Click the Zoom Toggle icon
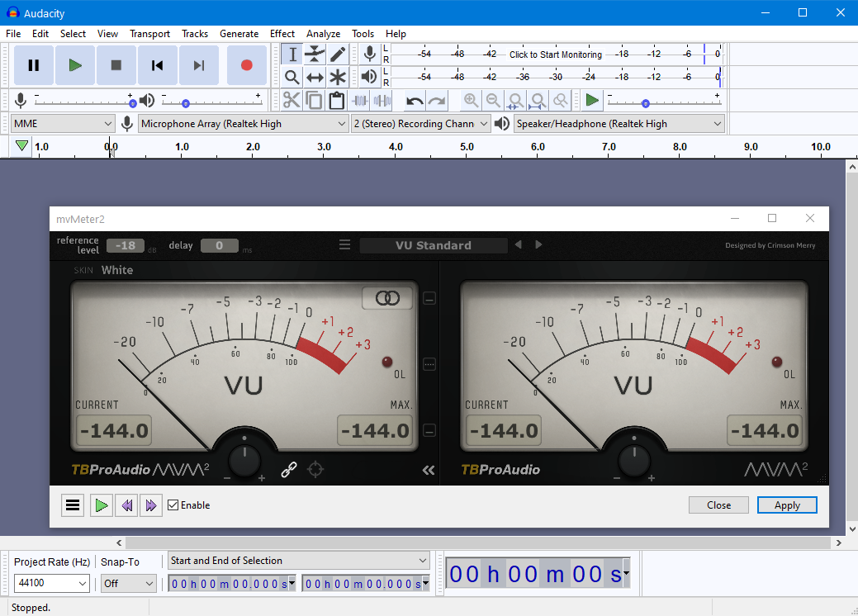858x616 pixels. coord(561,100)
